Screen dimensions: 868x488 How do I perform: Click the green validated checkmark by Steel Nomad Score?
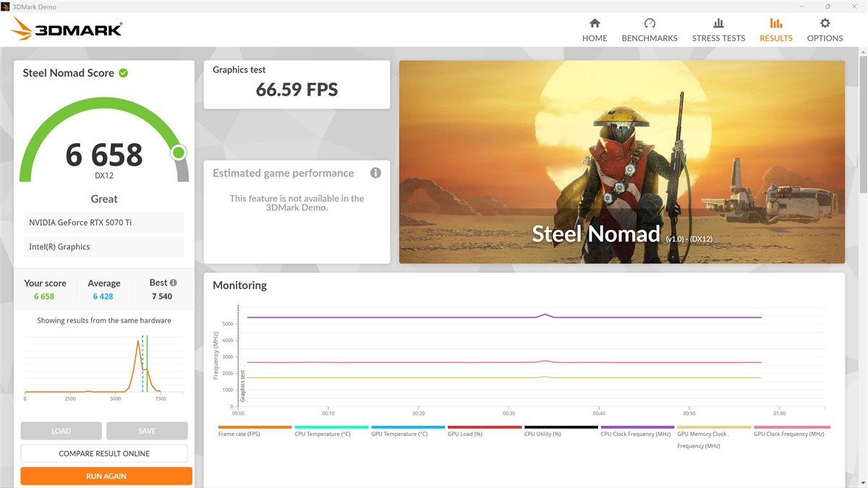coord(124,73)
